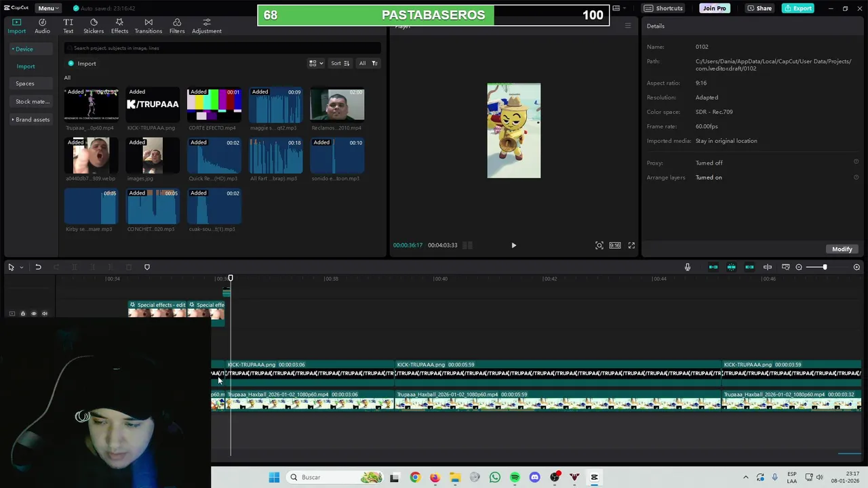Viewport: 868px width, 488px height.
Task: Open the 9:16 aspect ratio selector
Action: click(615, 245)
